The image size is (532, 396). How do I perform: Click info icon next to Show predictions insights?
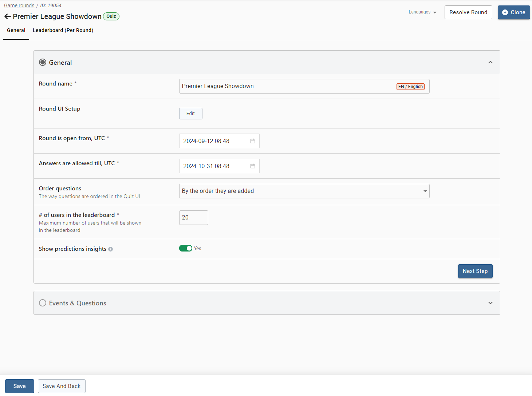click(x=111, y=249)
